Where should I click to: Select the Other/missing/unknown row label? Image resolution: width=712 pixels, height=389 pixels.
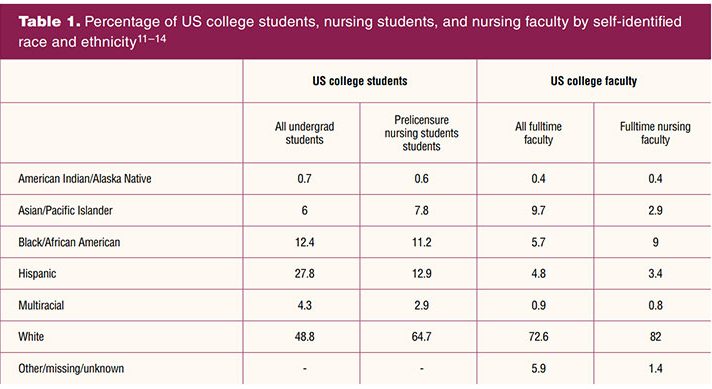click(71, 369)
